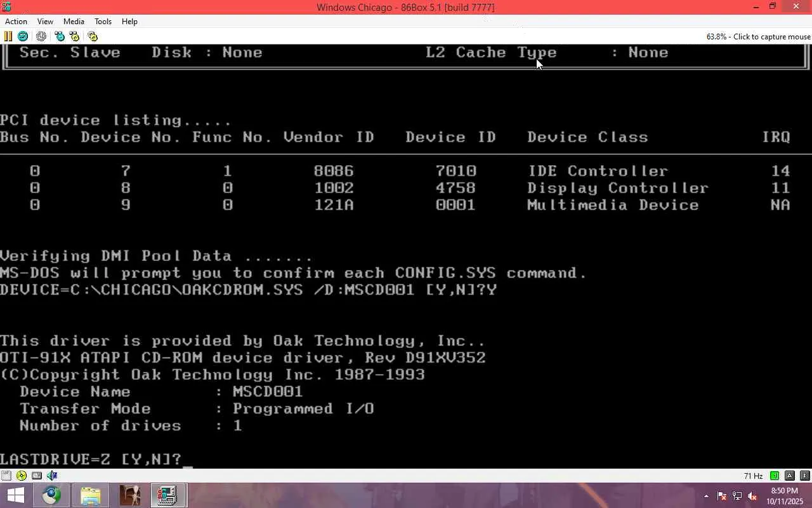Viewport: 812px width, 508px height.
Task: Click the floppy drive status bar icon
Action: tap(6, 476)
